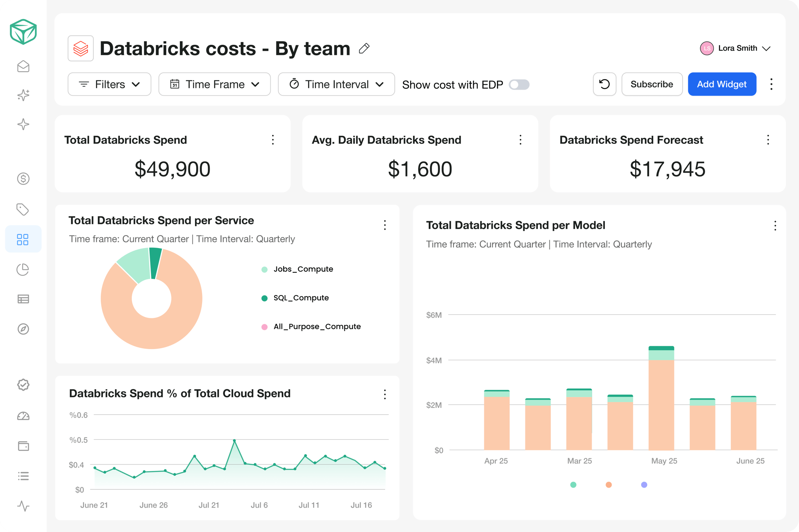Toggle All_Purpose_Compute legend series
The width and height of the screenshot is (799, 532).
pyautogui.click(x=311, y=327)
